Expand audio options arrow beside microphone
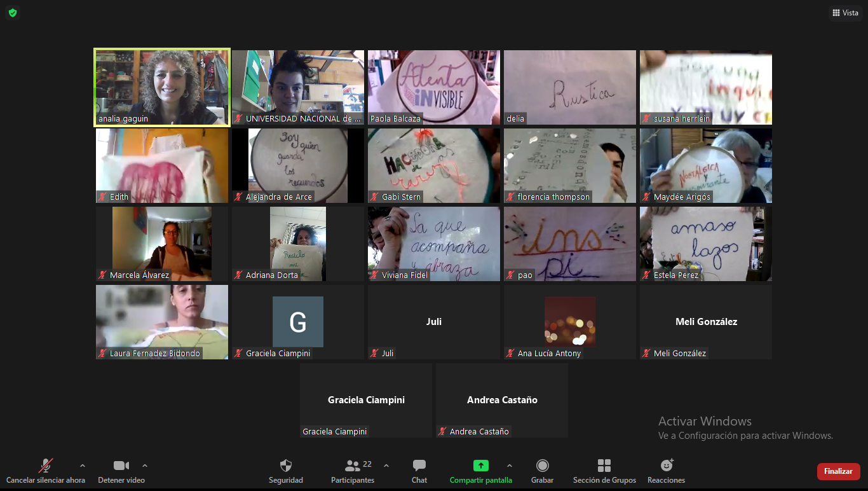The height and width of the screenshot is (491, 868). (x=83, y=466)
